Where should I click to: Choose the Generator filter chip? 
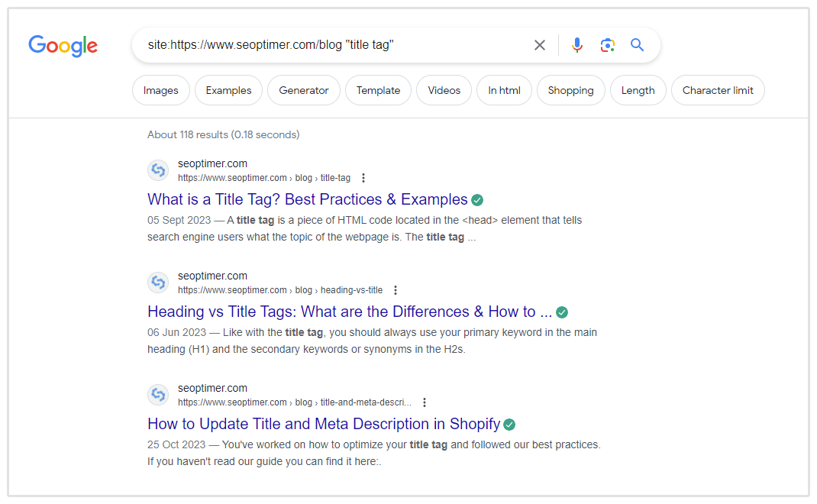click(x=303, y=90)
